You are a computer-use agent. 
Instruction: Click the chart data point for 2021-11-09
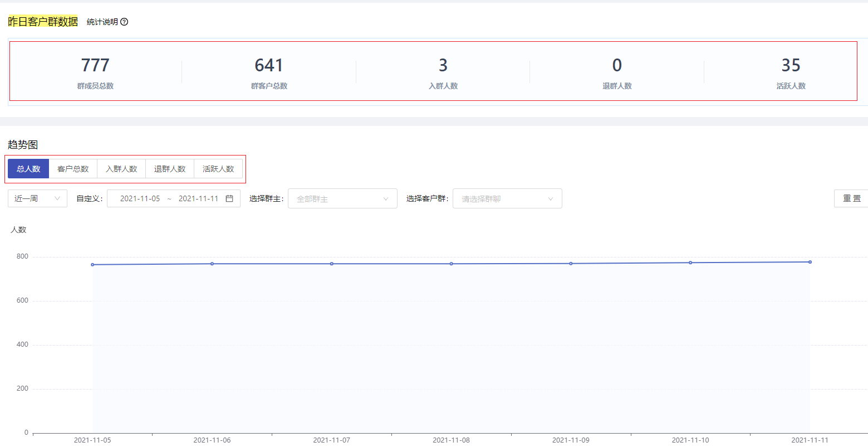point(571,264)
